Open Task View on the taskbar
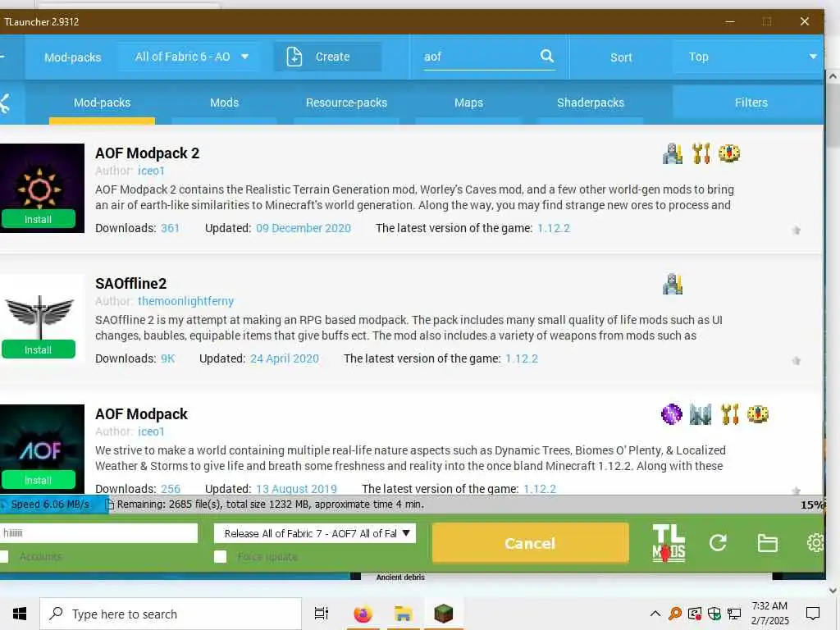The image size is (840, 630). pos(322,614)
